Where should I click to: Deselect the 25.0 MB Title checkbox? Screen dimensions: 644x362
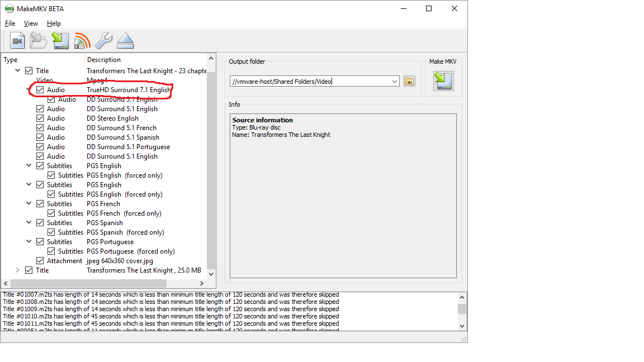point(29,270)
